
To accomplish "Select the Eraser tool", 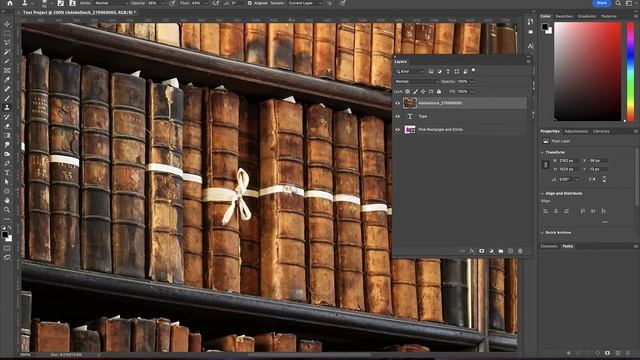I will 7,126.
